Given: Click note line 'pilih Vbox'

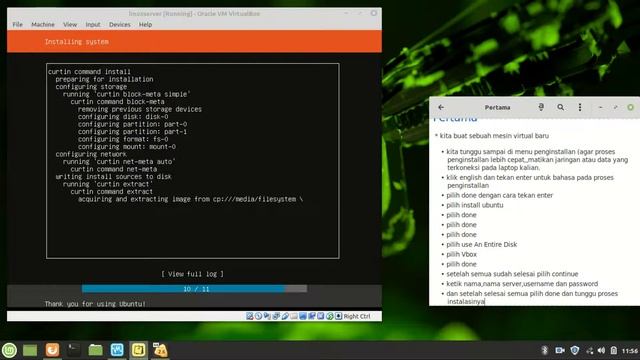Looking at the screenshot, I should pyautogui.click(x=461, y=254).
